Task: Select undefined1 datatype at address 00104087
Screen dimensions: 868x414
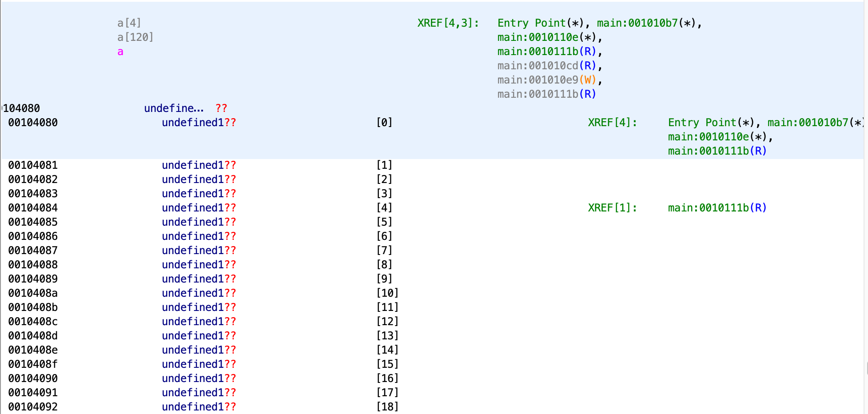Action: (193, 251)
